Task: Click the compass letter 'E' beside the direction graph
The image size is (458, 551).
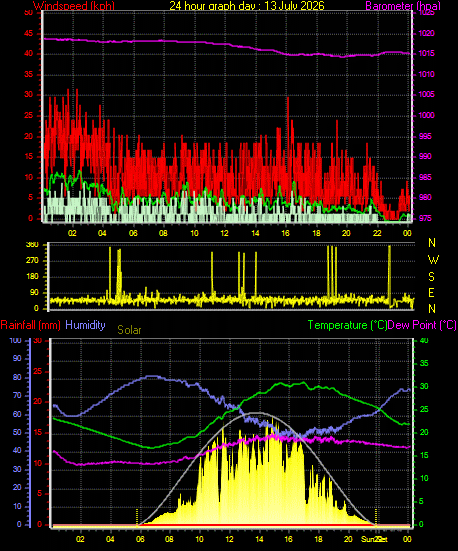Action: click(432, 292)
